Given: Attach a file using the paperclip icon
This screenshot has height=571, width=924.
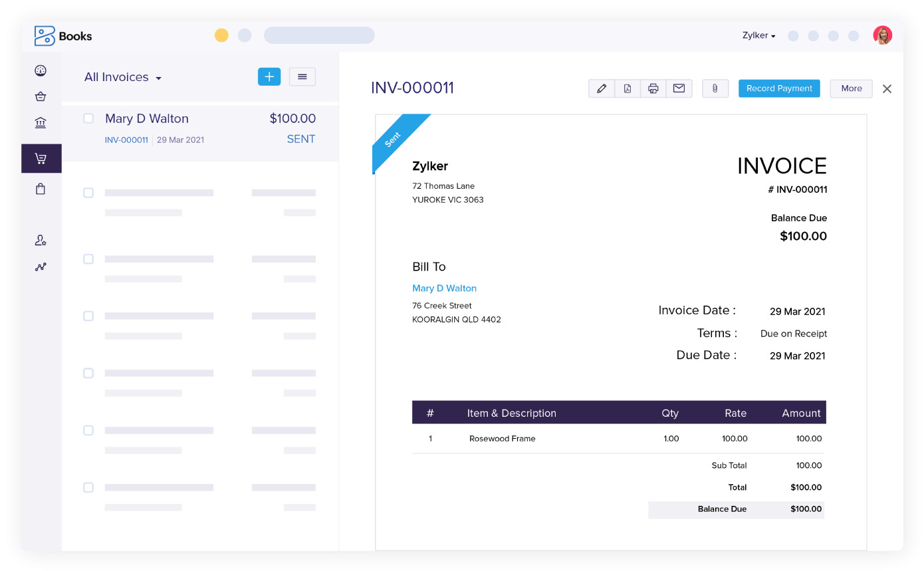Looking at the screenshot, I should coord(715,88).
